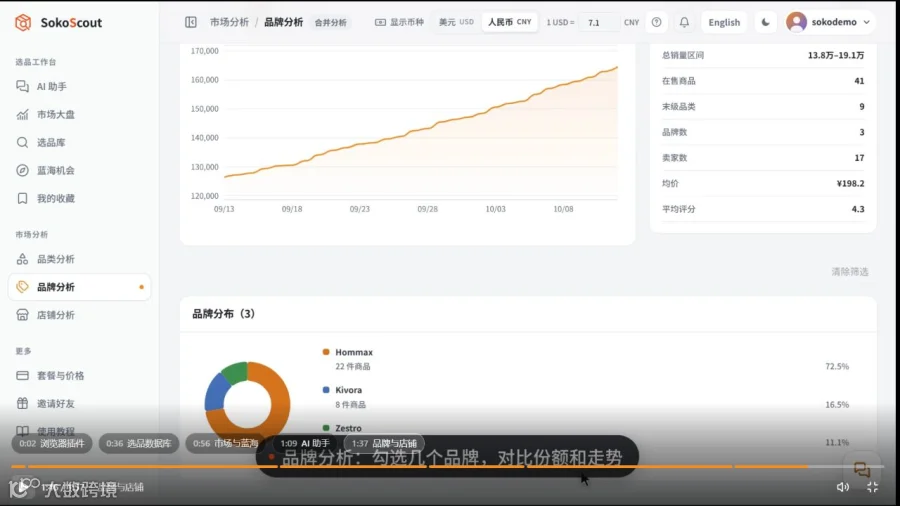The height and width of the screenshot is (506, 900).
Task: Jump to chapter 0:56 市场与蓝海
Action: click(x=226, y=443)
